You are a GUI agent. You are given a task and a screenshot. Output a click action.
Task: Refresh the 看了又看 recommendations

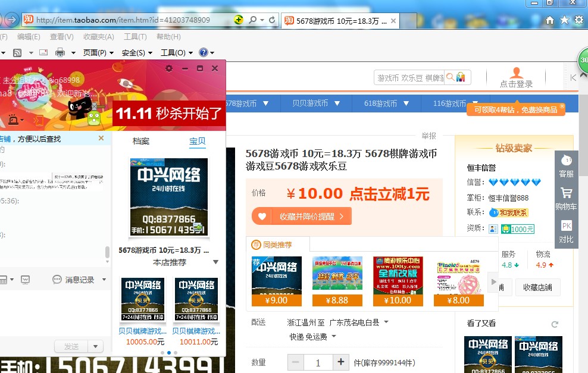[555, 324]
